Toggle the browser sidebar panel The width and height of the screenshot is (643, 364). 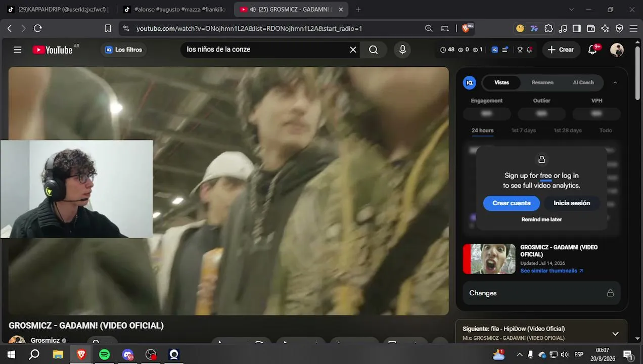coord(577,28)
